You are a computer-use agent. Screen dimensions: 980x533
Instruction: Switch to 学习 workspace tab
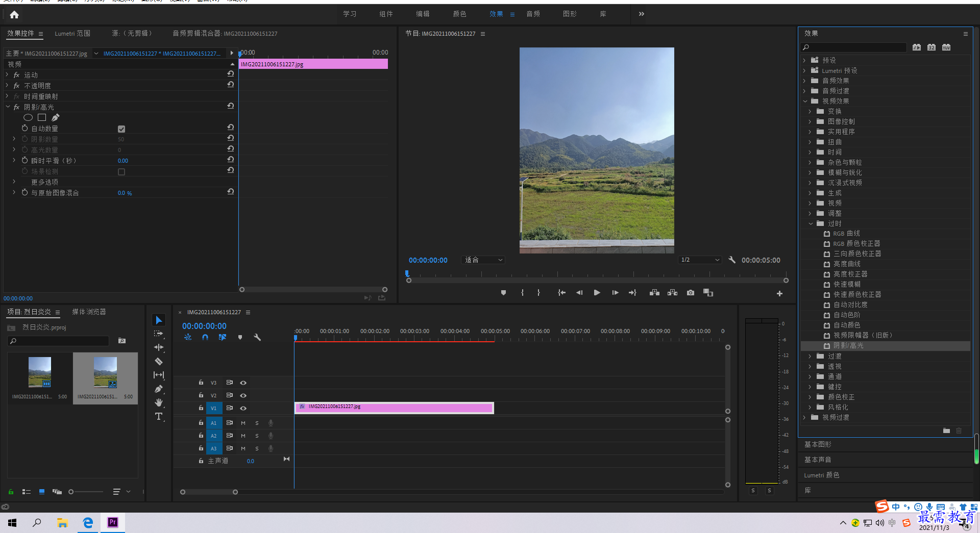click(x=350, y=14)
